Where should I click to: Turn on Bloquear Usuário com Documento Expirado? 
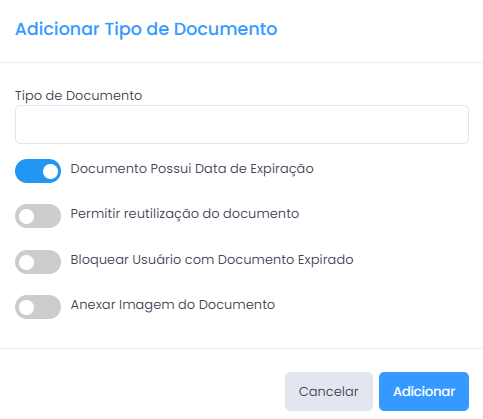pyautogui.click(x=38, y=262)
